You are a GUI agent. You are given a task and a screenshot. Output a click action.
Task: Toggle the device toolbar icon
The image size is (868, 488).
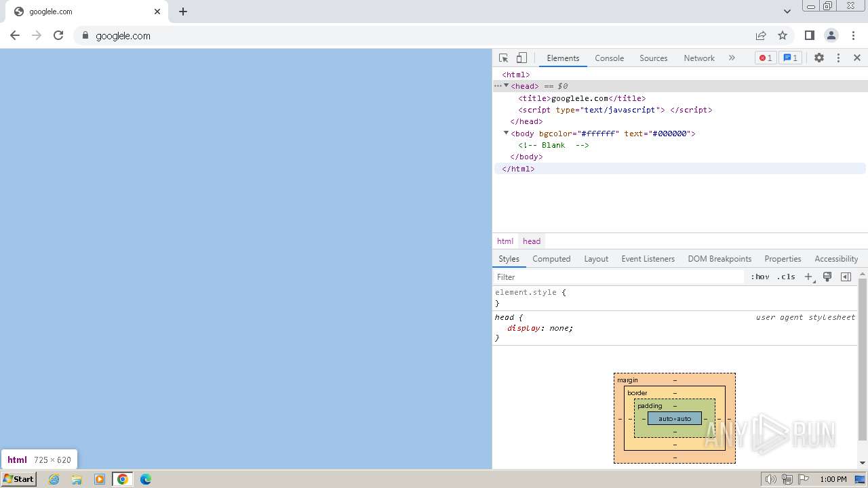(521, 58)
